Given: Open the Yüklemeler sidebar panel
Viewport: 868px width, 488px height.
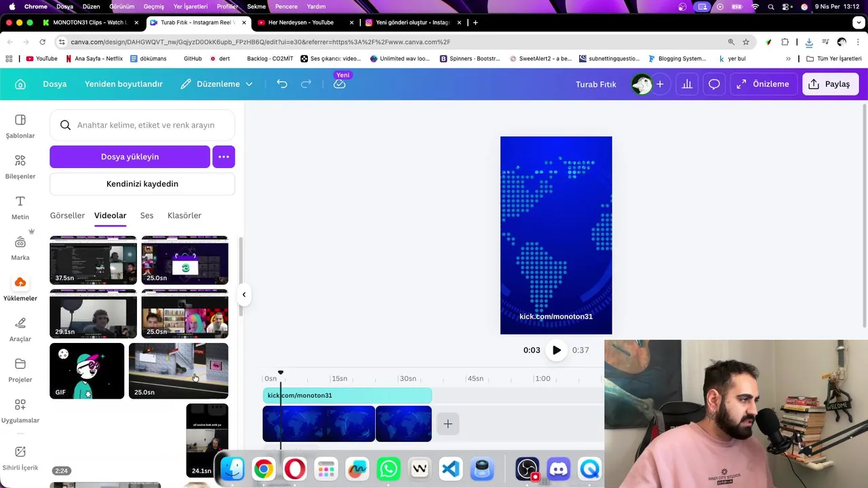Looking at the screenshot, I should coord(20,289).
